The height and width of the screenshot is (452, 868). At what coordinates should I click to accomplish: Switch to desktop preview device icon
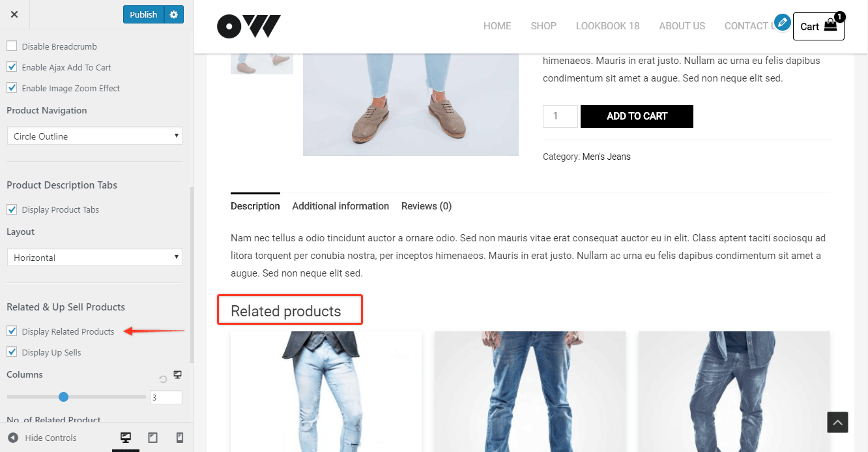click(x=126, y=438)
